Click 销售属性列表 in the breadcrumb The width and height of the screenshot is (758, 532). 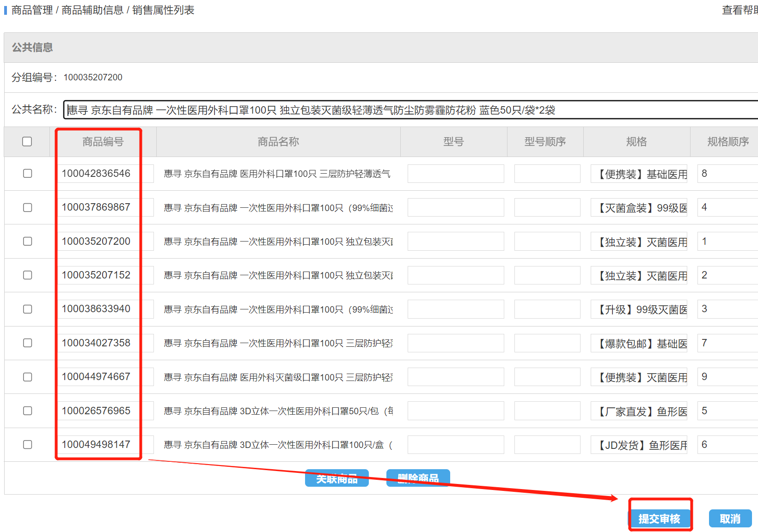pos(163,10)
